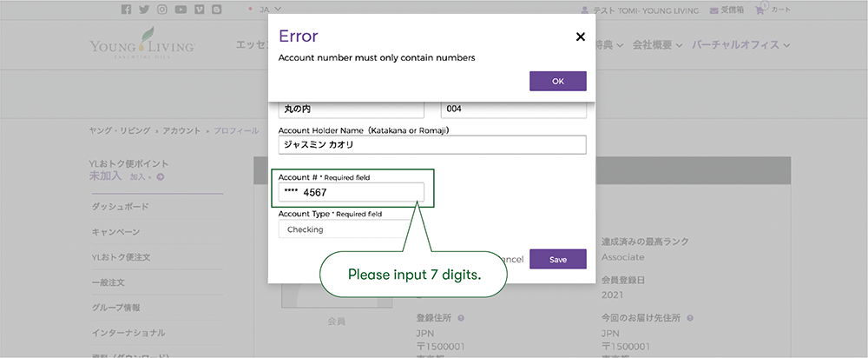Expand the バーチャルオフィス menu

point(740,45)
